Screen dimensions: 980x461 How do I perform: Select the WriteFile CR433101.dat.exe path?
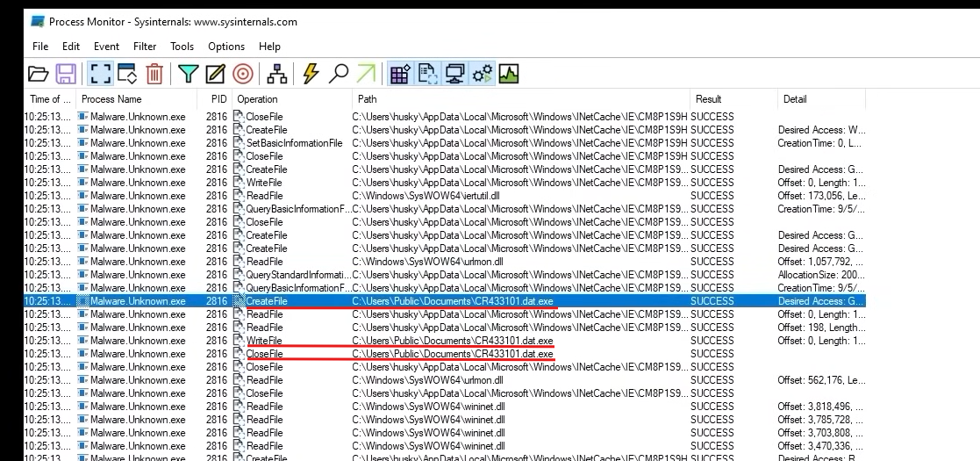point(453,341)
